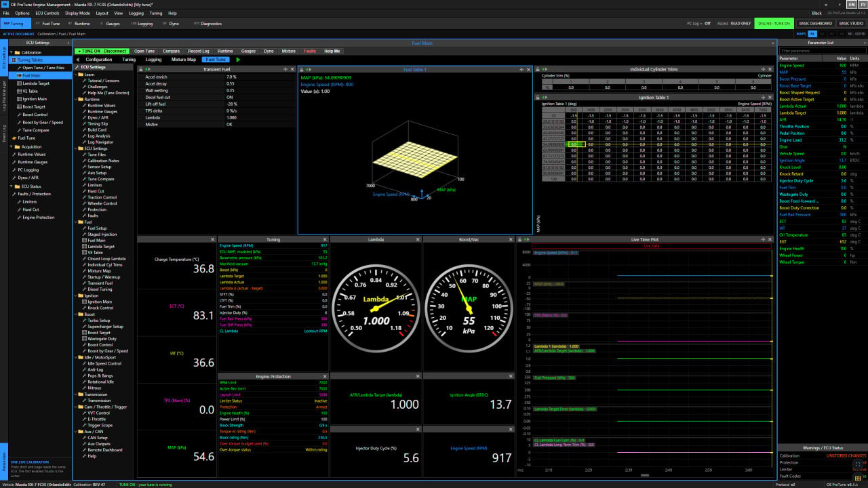The height and width of the screenshot is (488, 868).
Task: Toggle PC Log Off setting
Action: pos(698,23)
